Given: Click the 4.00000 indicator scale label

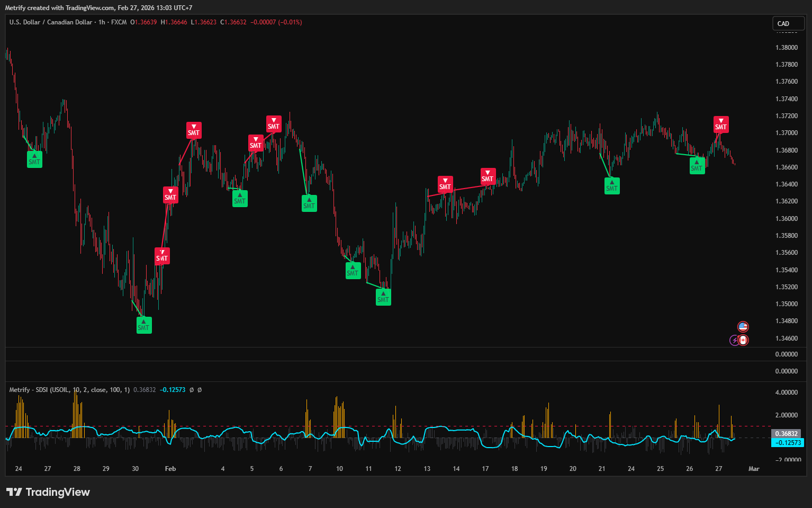Looking at the screenshot, I should (x=787, y=393).
